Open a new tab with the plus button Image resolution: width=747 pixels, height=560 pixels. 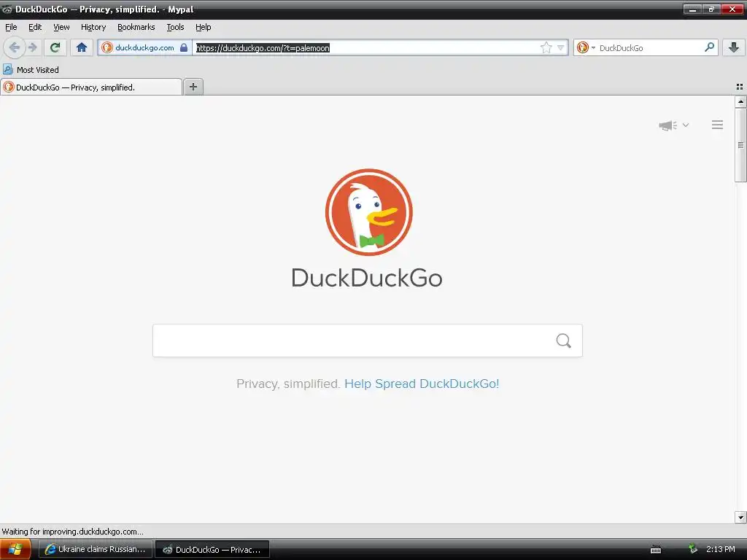193,87
